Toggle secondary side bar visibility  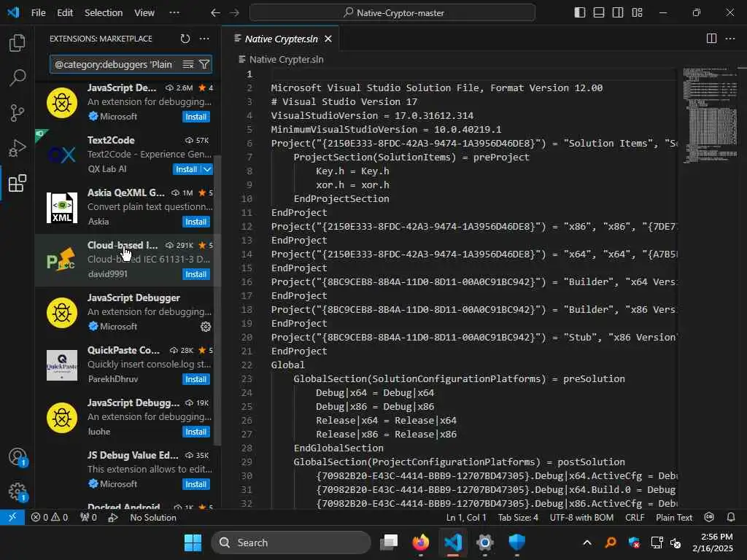point(618,13)
